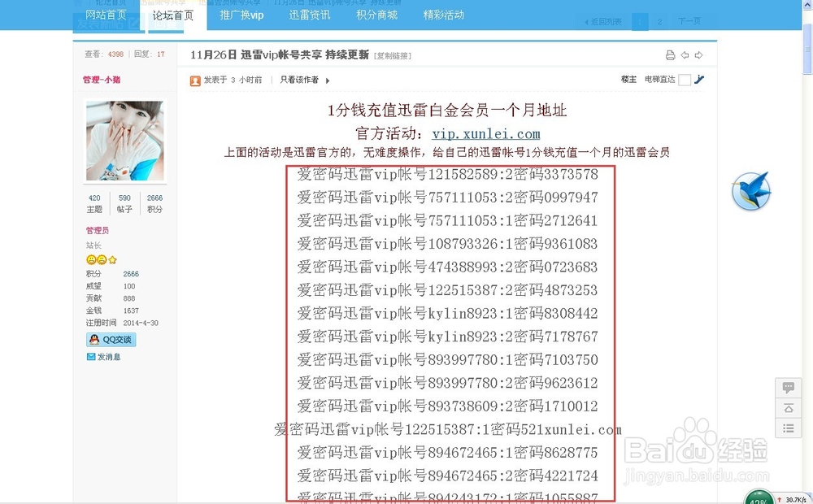Click the star rank badge icon
Image resolution: width=813 pixels, height=504 pixels.
click(x=112, y=260)
